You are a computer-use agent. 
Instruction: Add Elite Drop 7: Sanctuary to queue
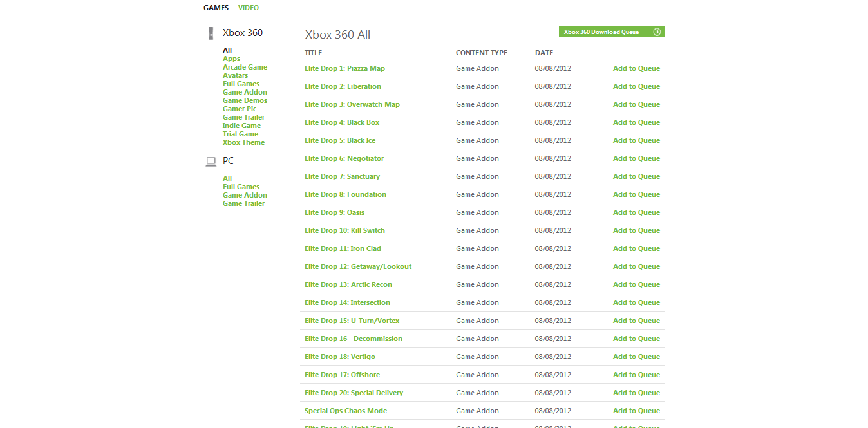(x=636, y=176)
